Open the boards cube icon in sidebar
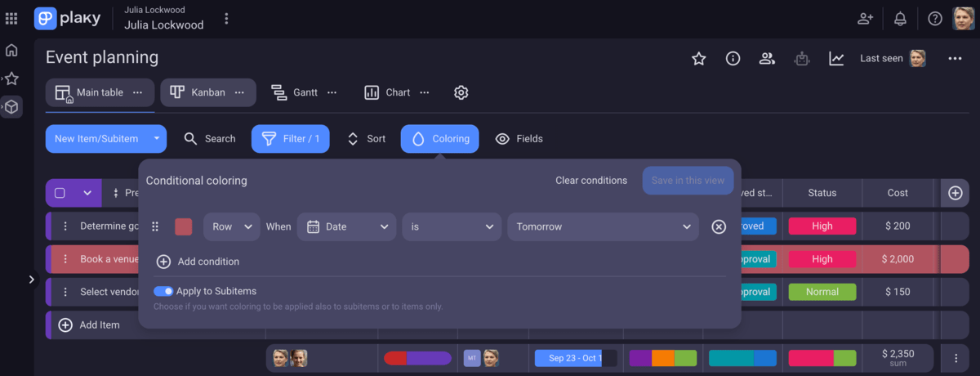 tap(11, 106)
